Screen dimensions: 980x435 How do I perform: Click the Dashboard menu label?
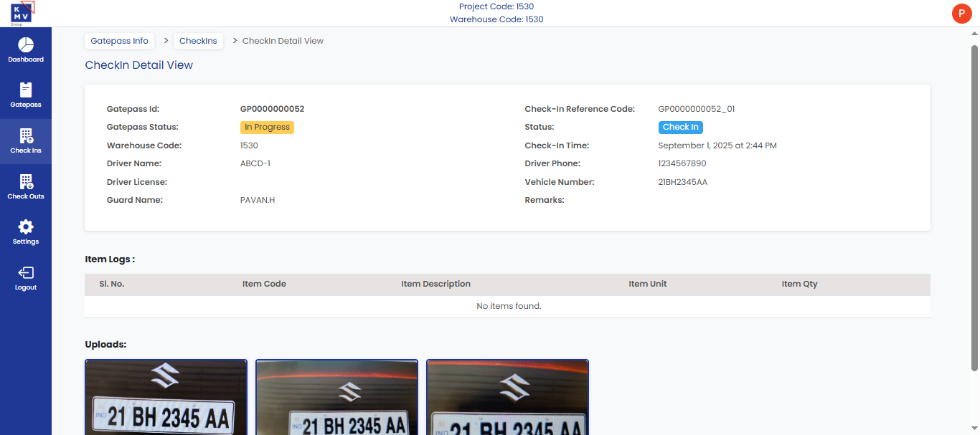click(x=26, y=60)
